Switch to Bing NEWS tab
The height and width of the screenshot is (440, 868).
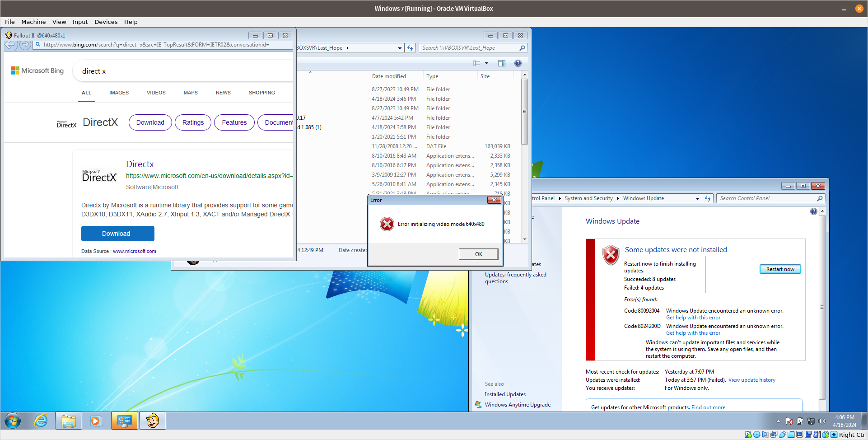tap(223, 93)
